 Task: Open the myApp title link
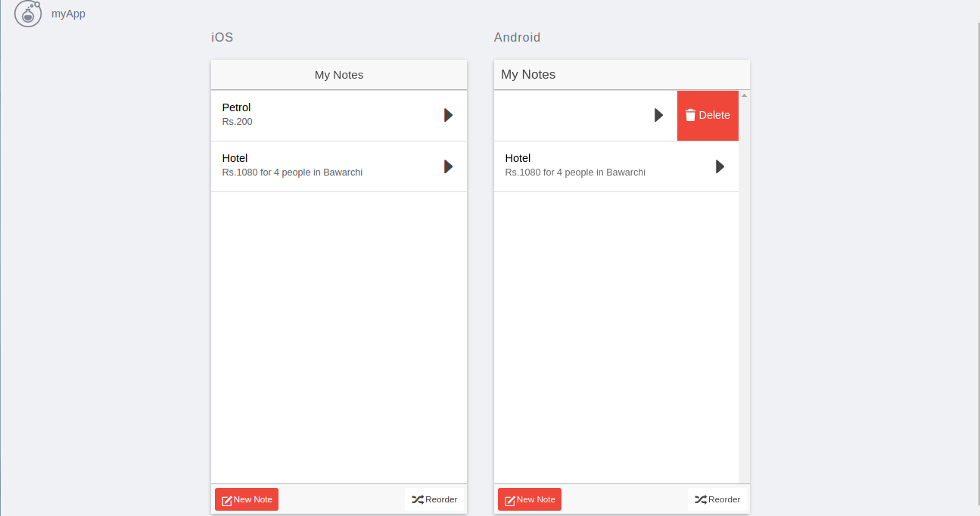tap(68, 14)
